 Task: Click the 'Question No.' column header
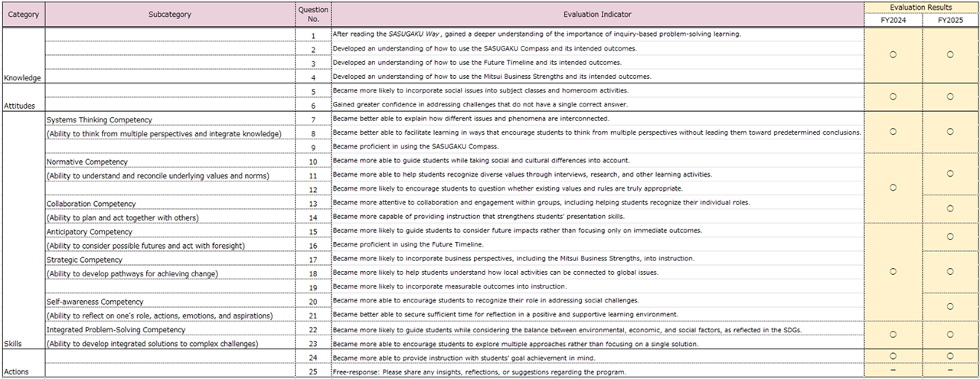click(312, 15)
